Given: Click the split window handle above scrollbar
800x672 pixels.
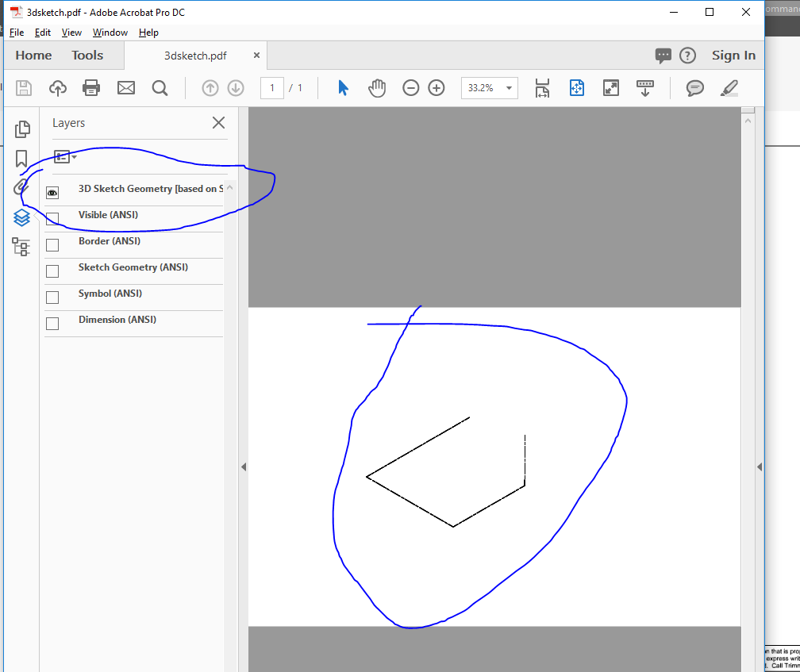Looking at the screenshot, I should tap(748, 109).
